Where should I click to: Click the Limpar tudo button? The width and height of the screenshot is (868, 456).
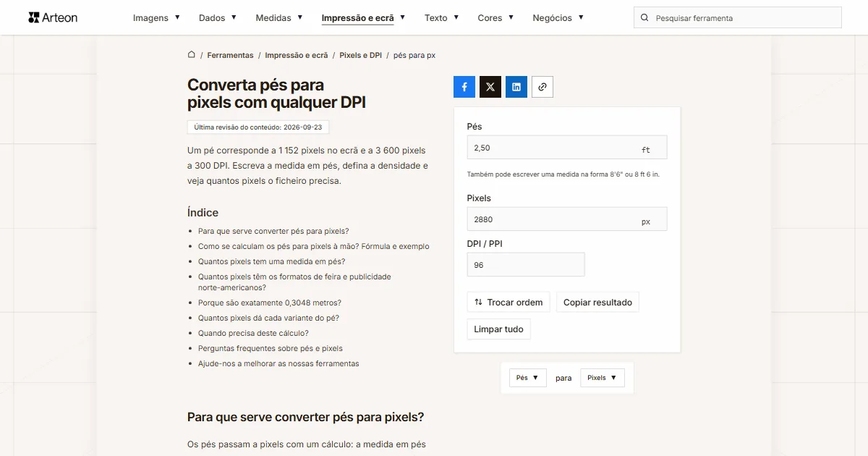pos(498,329)
